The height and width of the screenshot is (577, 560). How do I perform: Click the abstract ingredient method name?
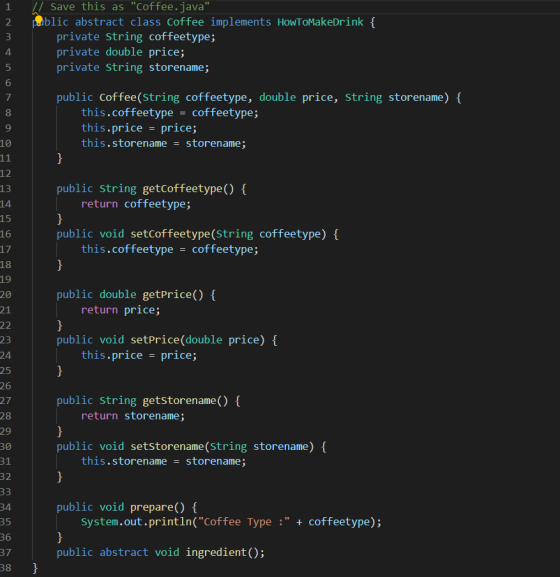(x=216, y=552)
